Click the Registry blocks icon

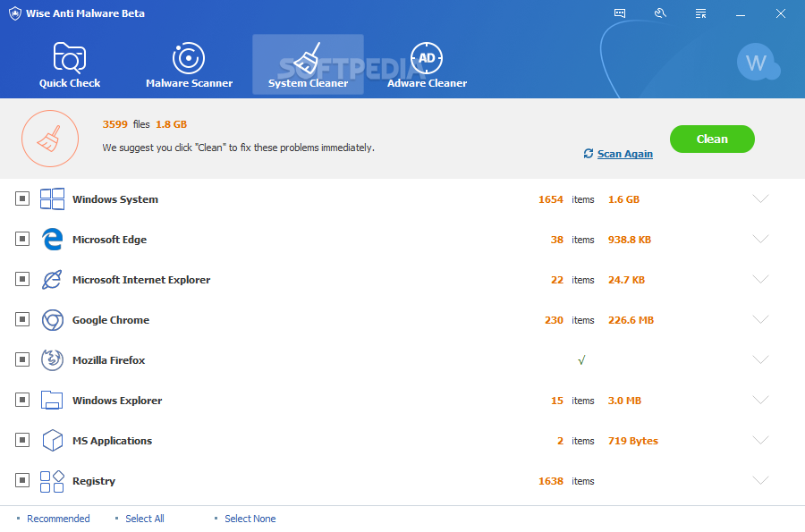[53, 481]
